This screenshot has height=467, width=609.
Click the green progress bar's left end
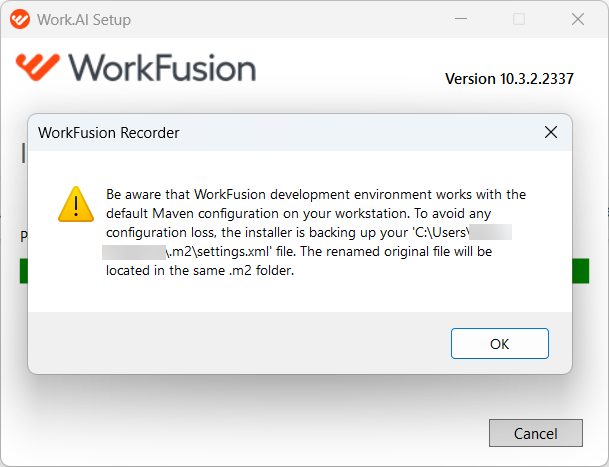tap(24, 271)
